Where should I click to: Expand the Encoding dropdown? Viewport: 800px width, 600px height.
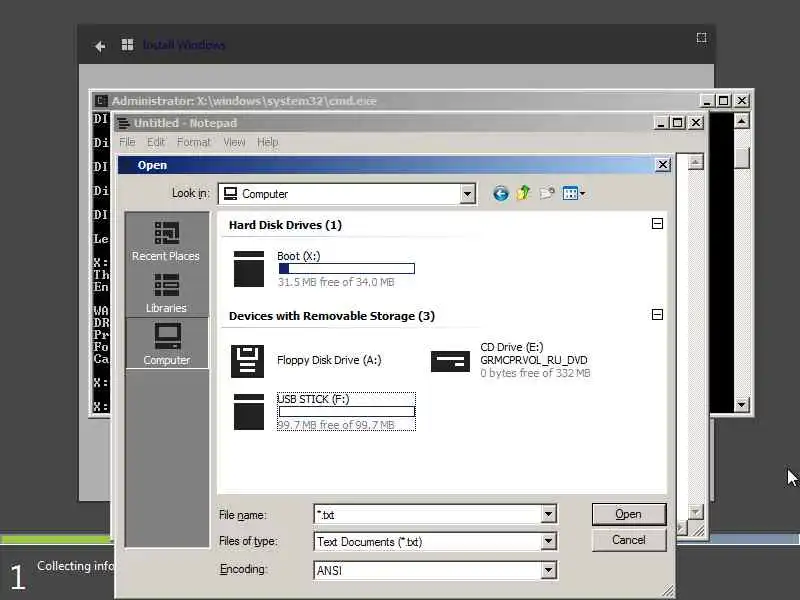548,570
